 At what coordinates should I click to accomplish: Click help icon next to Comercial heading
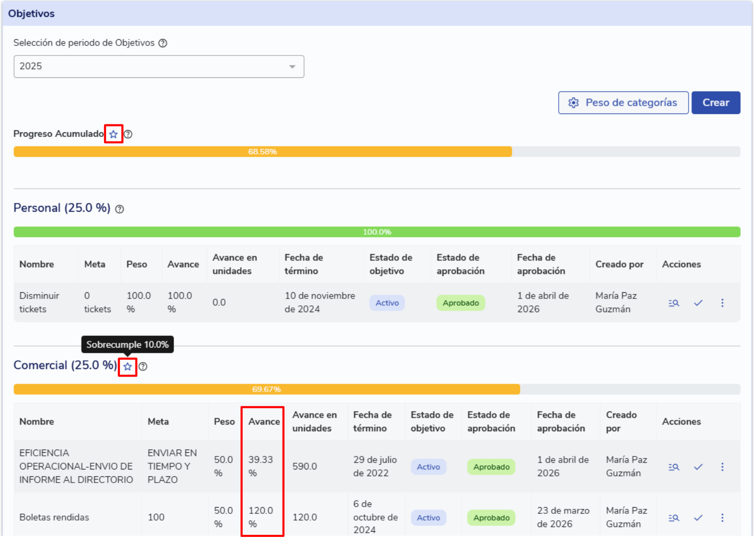pyautogui.click(x=143, y=367)
